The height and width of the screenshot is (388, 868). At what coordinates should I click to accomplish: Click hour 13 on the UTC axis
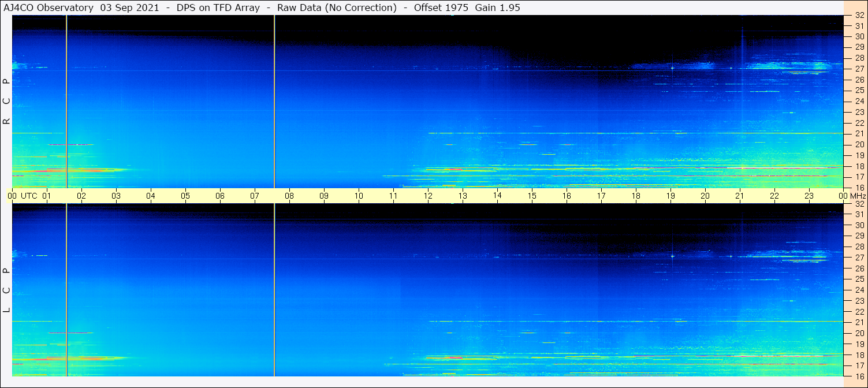[x=463, y=196]
